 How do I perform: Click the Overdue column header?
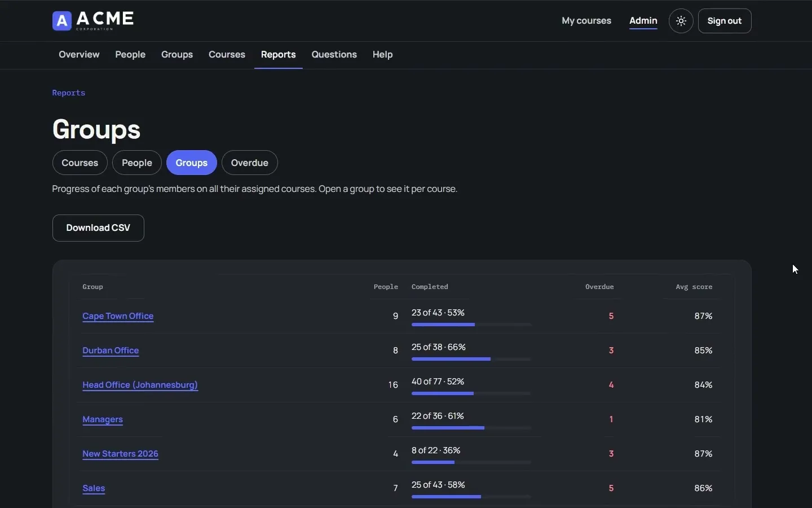click(x=599, y=287)
